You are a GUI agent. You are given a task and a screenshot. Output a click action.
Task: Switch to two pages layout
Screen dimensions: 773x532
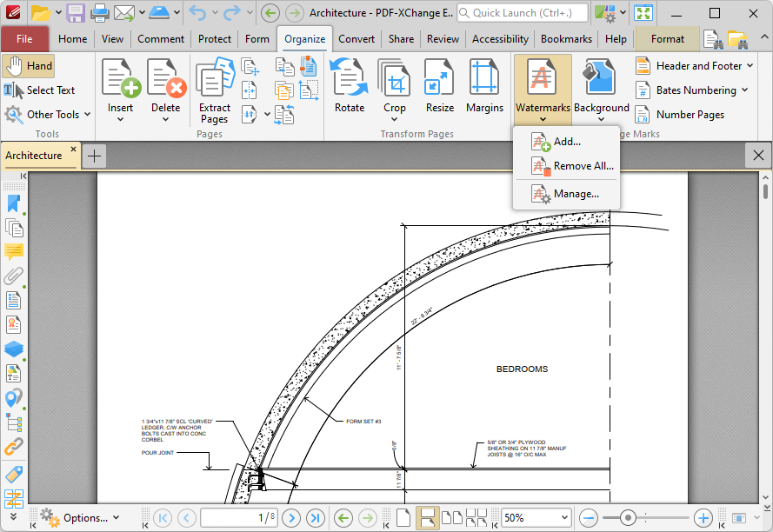point(451,518)
